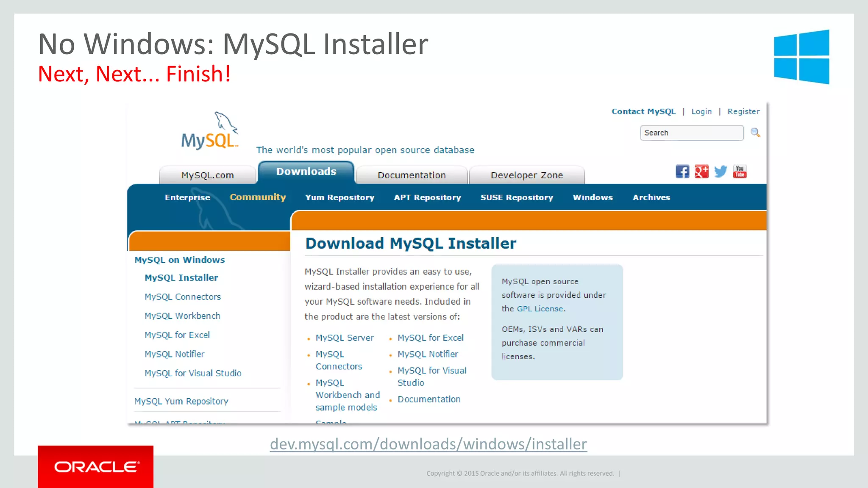The height and width of the screenshot is (488, 868).
Task: Open the Google Plus icon
Action: click(x=701, y=172)
